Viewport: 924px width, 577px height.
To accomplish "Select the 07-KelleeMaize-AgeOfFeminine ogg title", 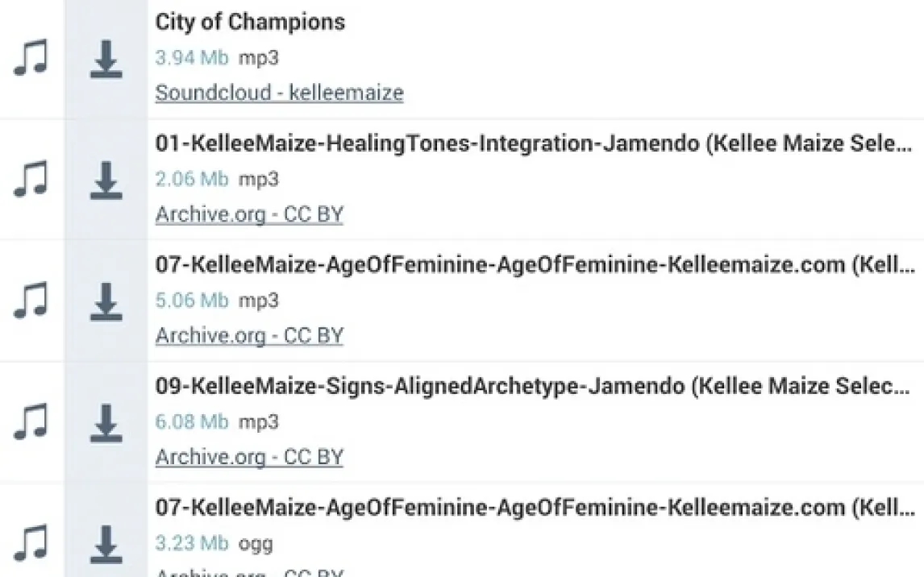I will (532, 509).
